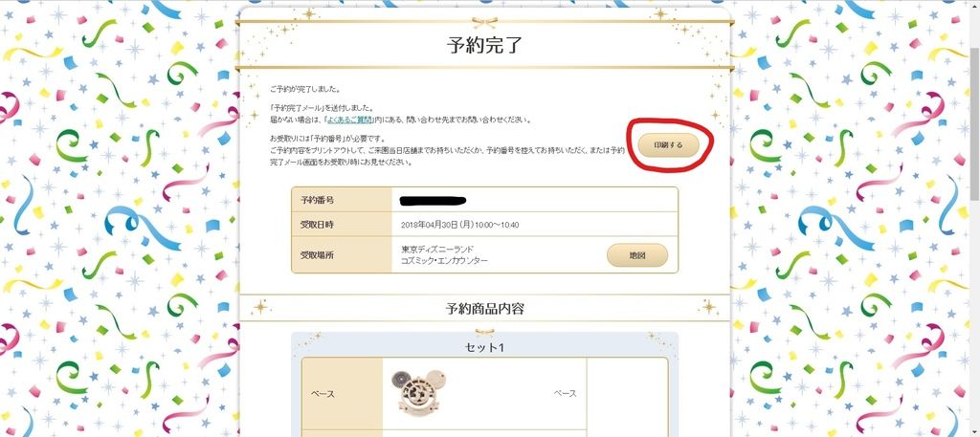Click the 印刷する print button

point(668,144)
